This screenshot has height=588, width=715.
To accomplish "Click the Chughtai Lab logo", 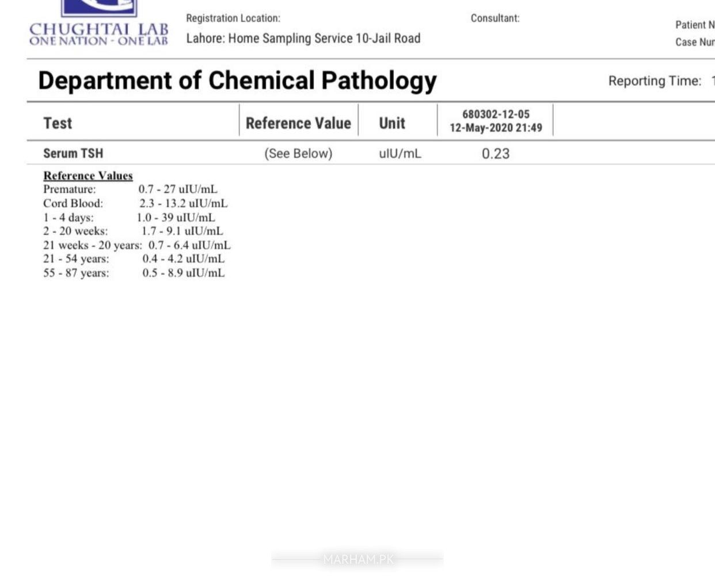I will coord(98,23).
